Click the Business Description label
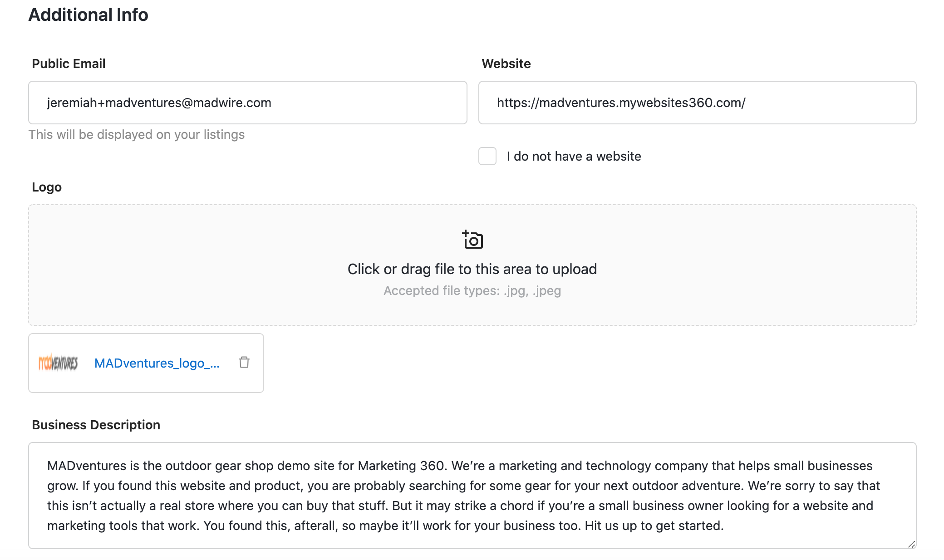The width and height of the screenshot is (944, 560). pos(96,425)
